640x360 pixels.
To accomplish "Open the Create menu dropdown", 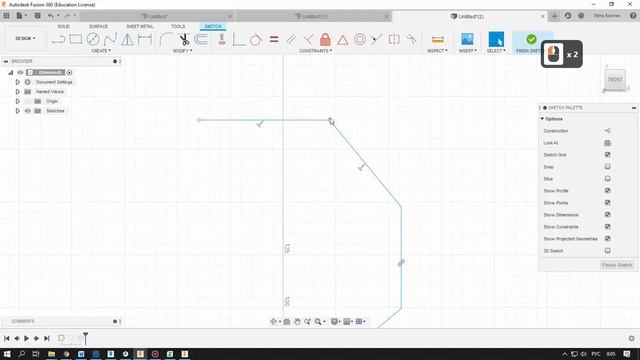I will point(101,51).
